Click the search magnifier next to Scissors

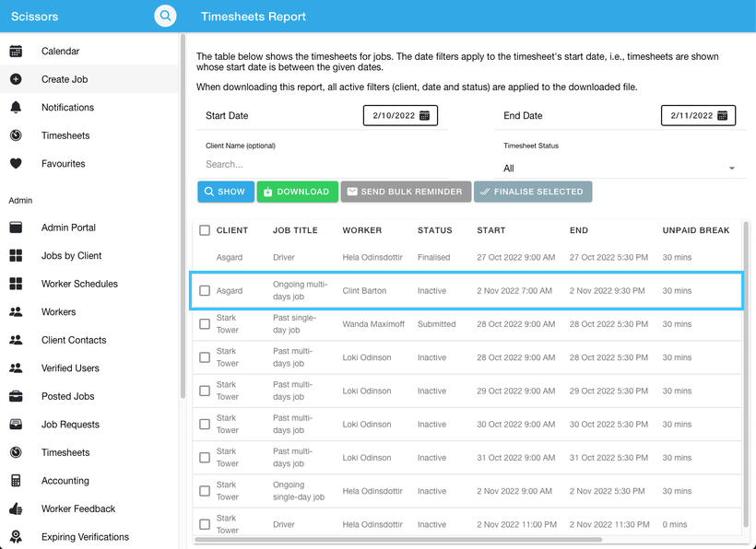[x=165, y=16]
